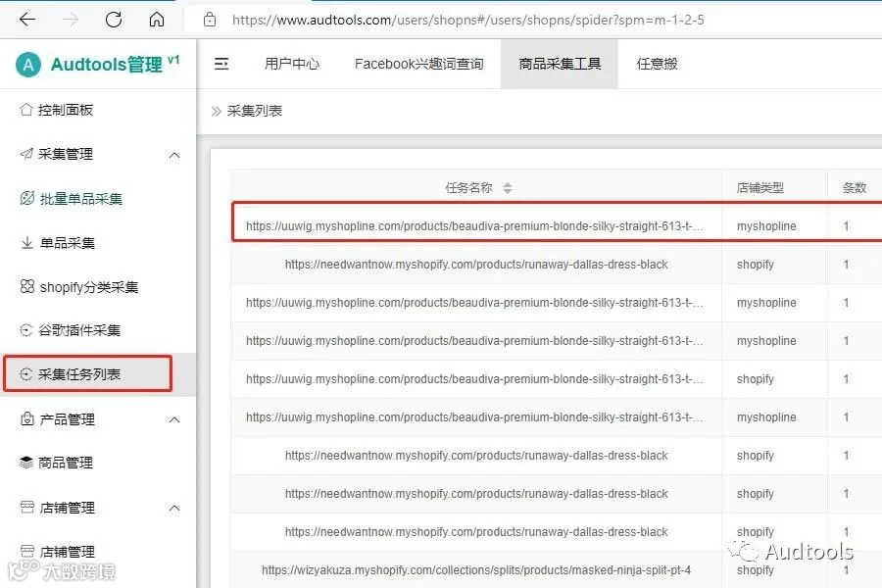Open 任意搬 tab
Viewport: 882px width, 588px height.
tap(657, 64)
